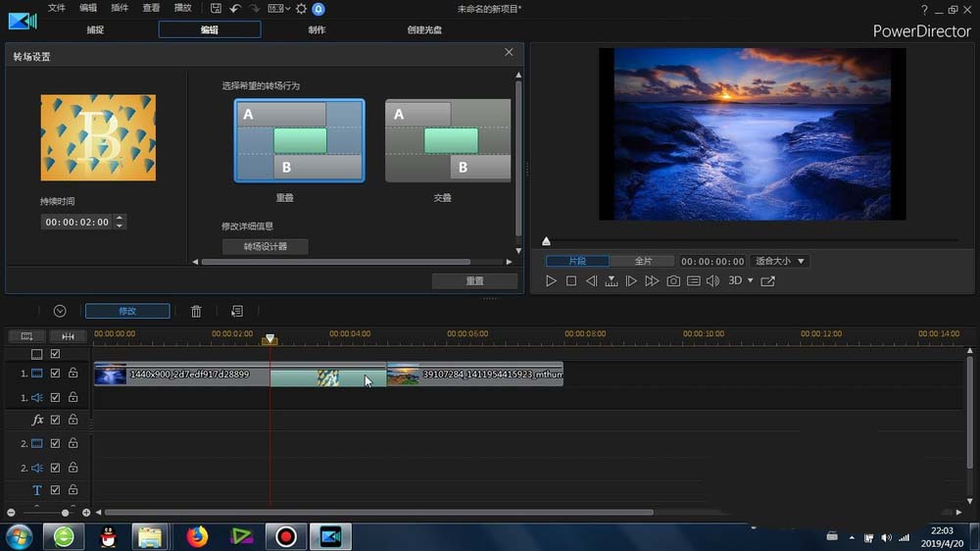Switch to the 制作 tab
Viewport: 980px width, 551px height.
tap(317, 29)
